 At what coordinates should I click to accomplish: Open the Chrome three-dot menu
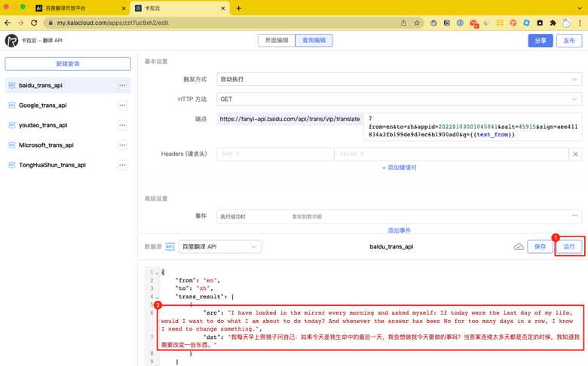click(x=580, y=23)
